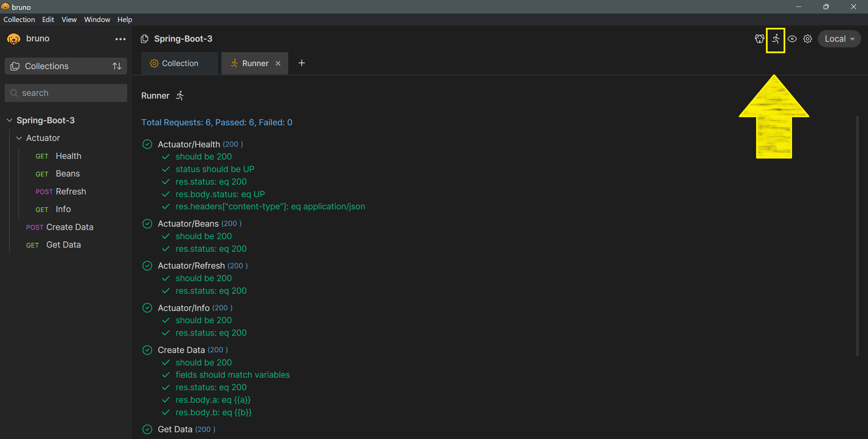The width and height of the screenshot is (868, 439).
Task: Click the Spring-Boot-3 title in header
Action: point(183,39)
